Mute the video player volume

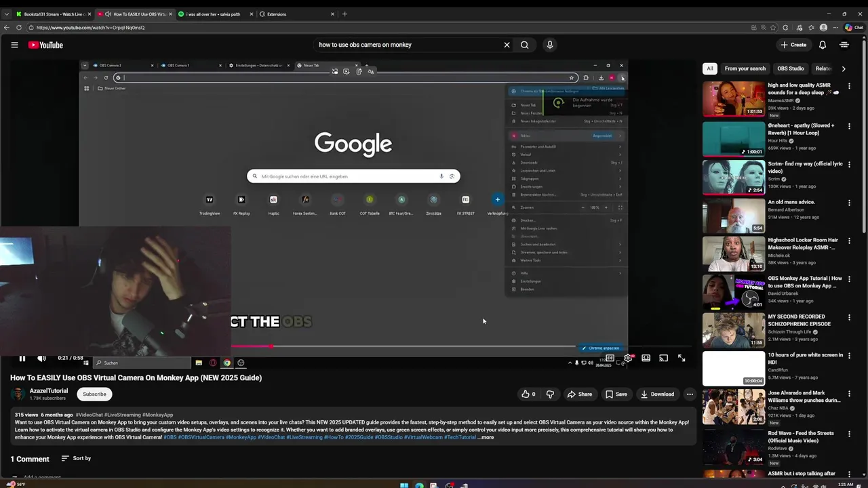point(41,359)
